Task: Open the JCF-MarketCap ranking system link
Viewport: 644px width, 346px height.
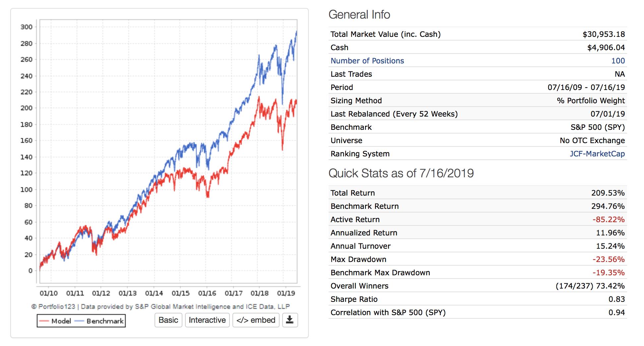Action: click(597, 154)
